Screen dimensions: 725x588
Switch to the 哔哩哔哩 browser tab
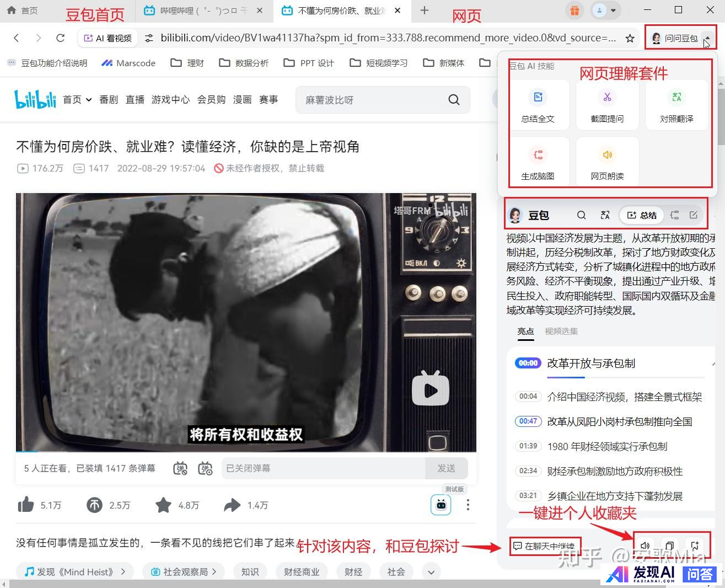[204, 10]
